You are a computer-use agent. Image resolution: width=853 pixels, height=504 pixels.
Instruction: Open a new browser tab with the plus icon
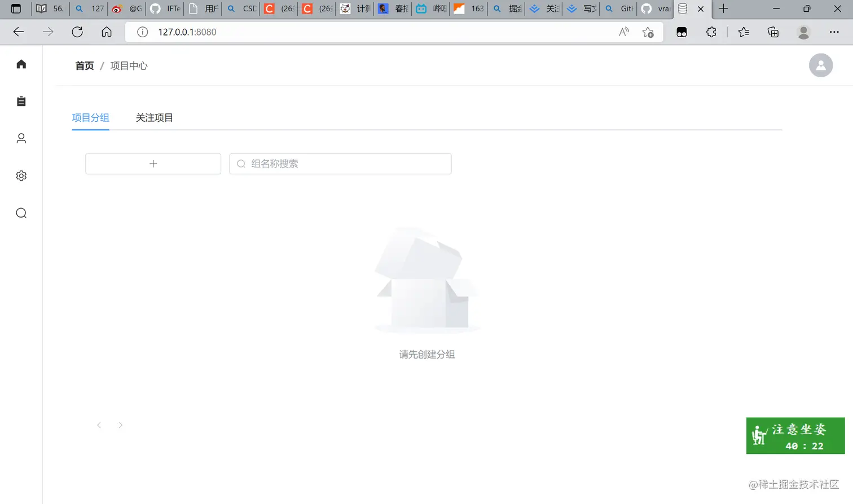(x=723, y=8)
